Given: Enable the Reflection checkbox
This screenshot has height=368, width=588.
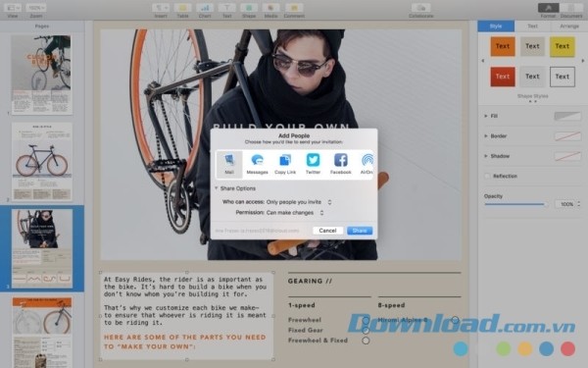Looking at the screenshot, I should pyautogui.click(x=487, y=176).
